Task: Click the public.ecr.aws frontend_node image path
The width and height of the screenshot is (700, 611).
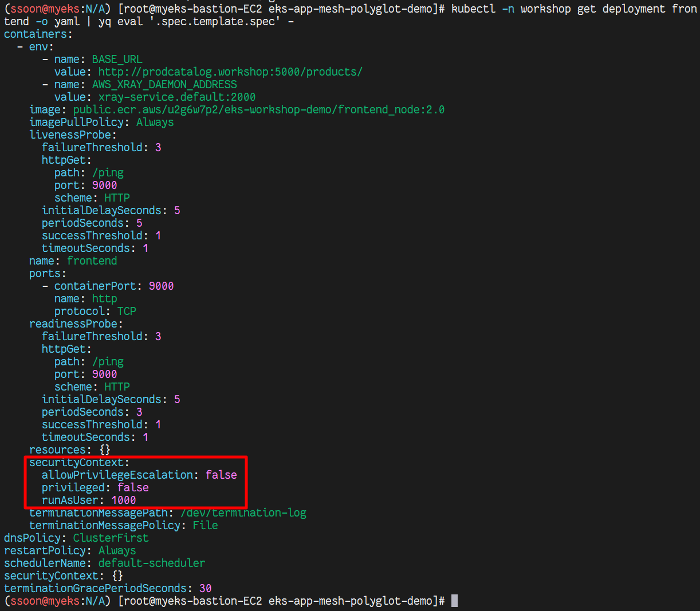Action: (259, 110)
